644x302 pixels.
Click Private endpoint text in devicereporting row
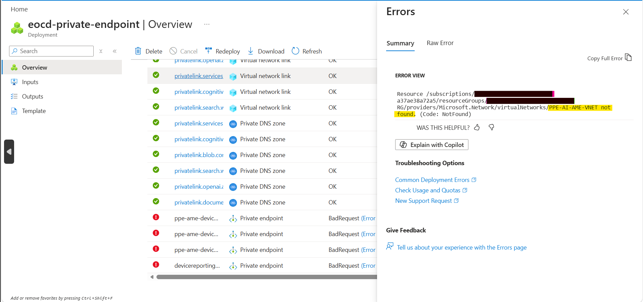pos(262,266)
